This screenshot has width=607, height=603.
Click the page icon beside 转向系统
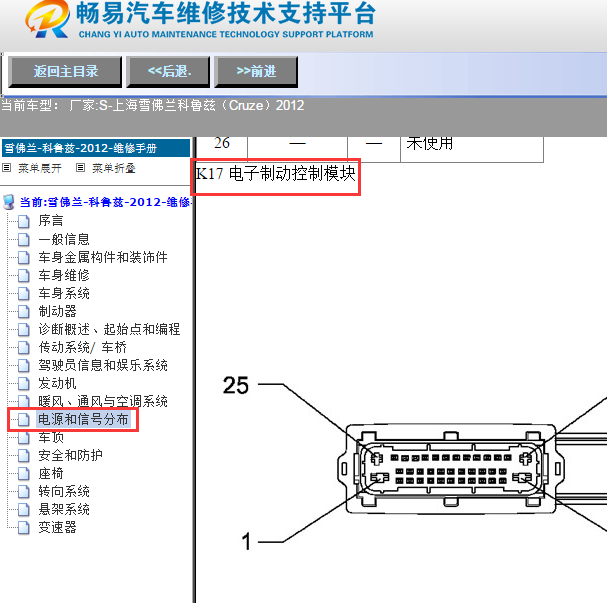tap(24, 492)
